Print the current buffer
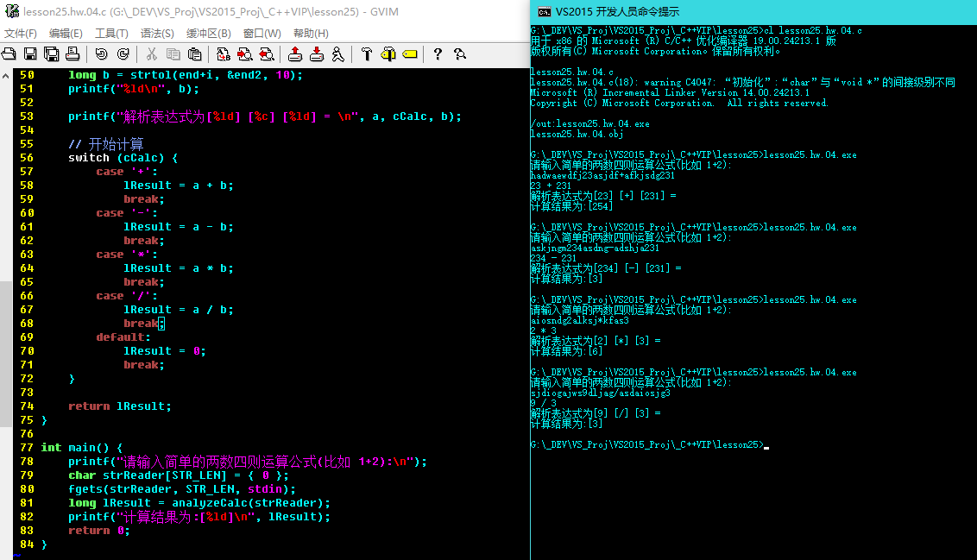The height and width of the screenshot is (560, 977). [72, 54]
